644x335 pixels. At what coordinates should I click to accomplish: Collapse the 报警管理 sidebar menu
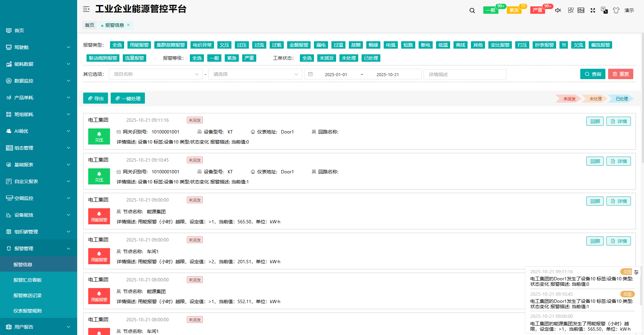(39, 248)
